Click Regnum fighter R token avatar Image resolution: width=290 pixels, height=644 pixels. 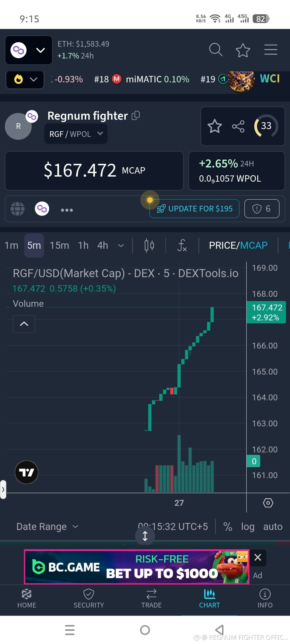(x=18, y=126)
